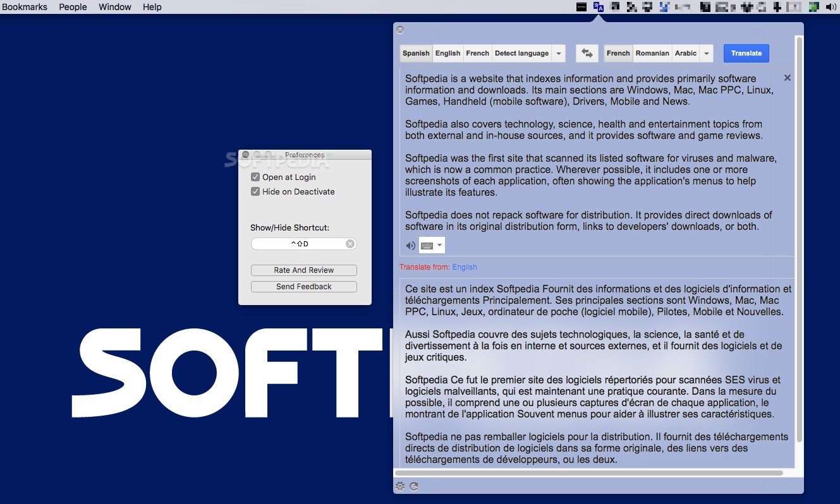Viewport: 840px width, 504px height.
Task: Reload the translator with the refresh icon
Action: [414, 486]
